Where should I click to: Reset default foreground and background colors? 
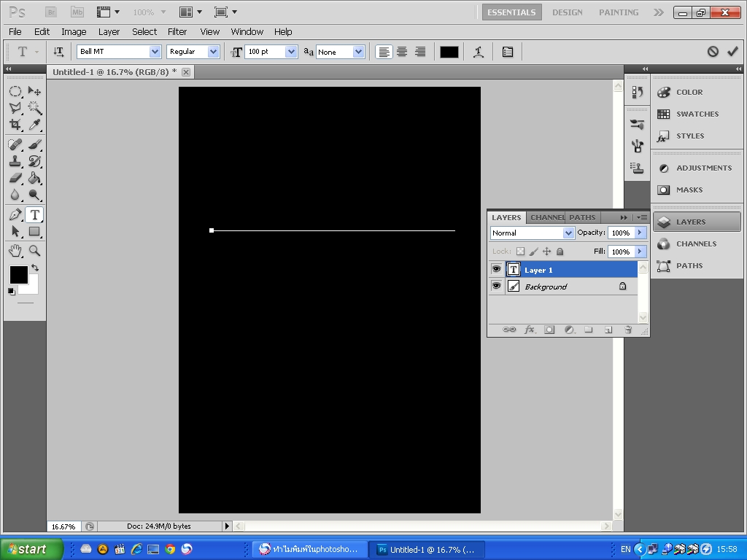coord(12,292)
